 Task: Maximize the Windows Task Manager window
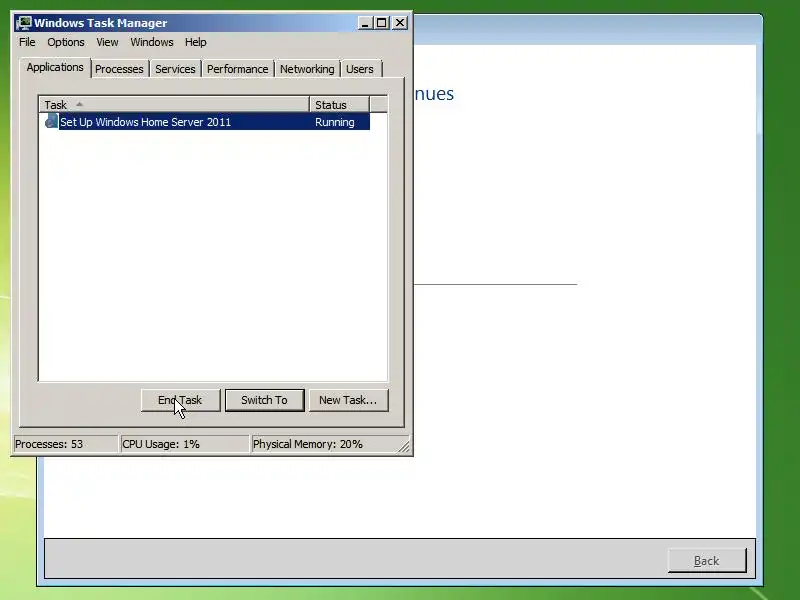point(382,23)
